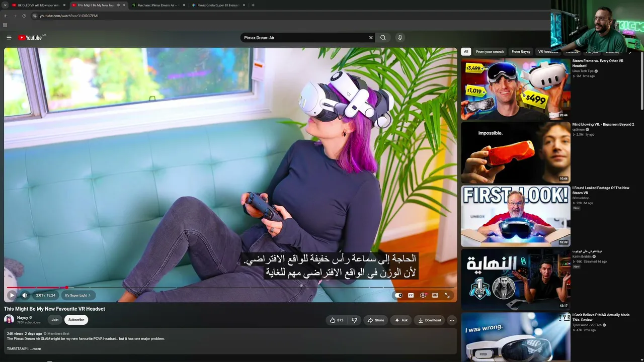This screenshot has width=644, height=362.
Task: Switch to the 'Purchase | Pimax Dream Air' tab
Action: pyautogui.click(x=158, y=5)
